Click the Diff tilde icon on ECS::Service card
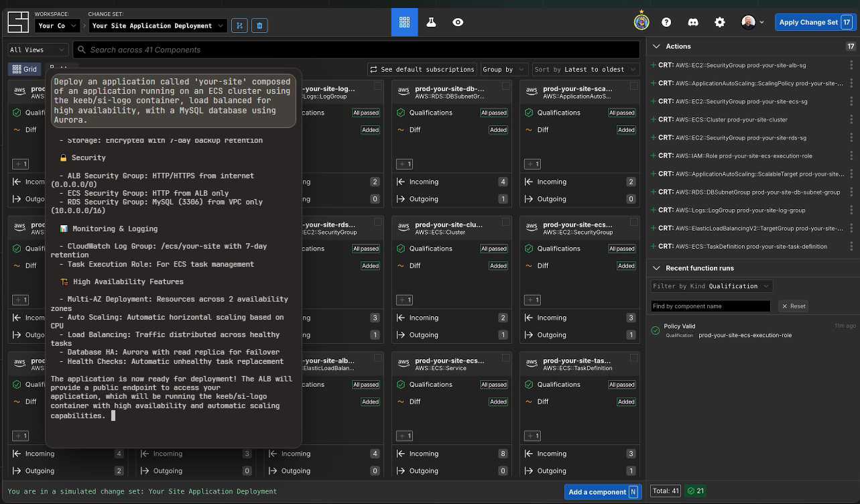860x504 pixels. 401,401
